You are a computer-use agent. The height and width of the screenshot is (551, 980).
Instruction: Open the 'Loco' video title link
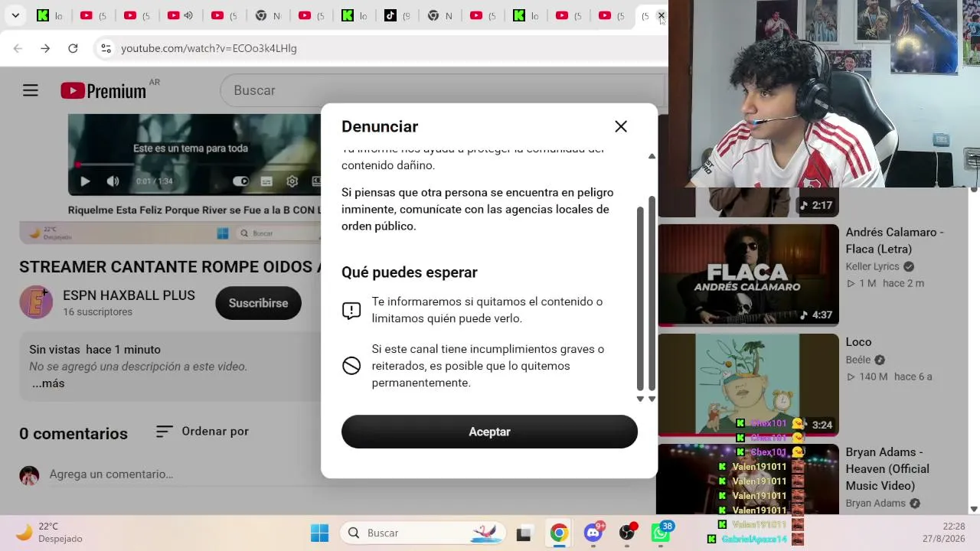tap(858, 342)
